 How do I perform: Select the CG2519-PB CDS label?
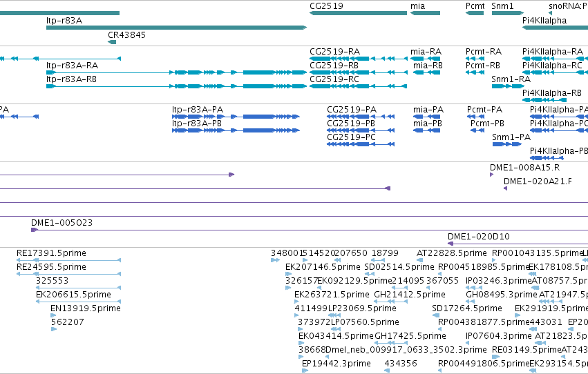coord(351,123)
